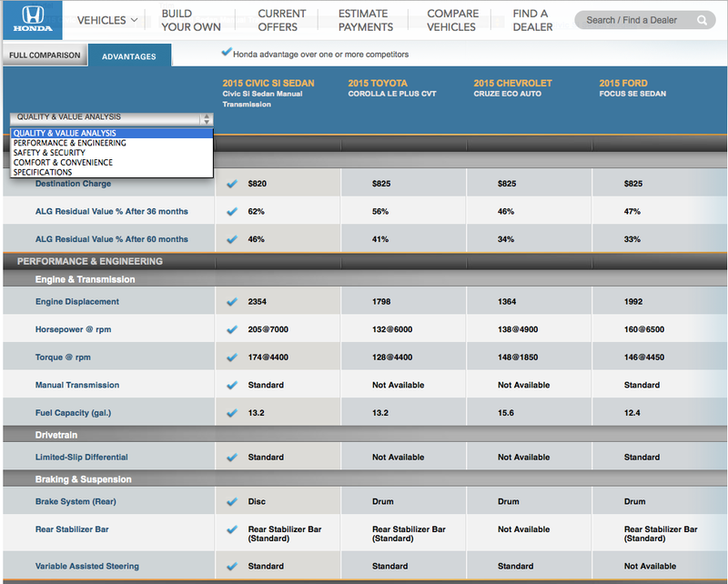This screenshot has height=584, width=728.
Task: Choose Safety & Security option
Action: pyautogui.click(x=111, y=153)
